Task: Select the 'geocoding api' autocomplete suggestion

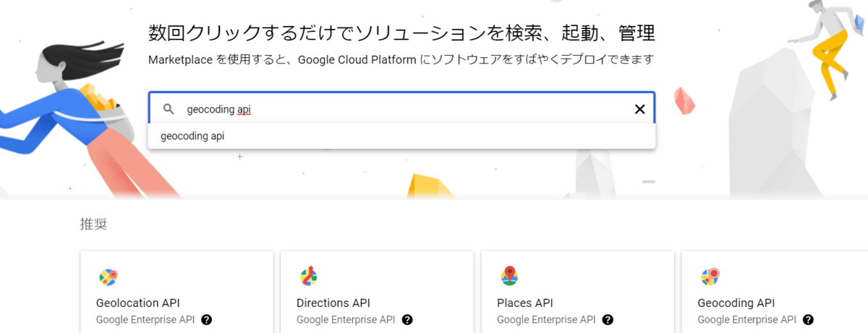Action: (192, 136)
